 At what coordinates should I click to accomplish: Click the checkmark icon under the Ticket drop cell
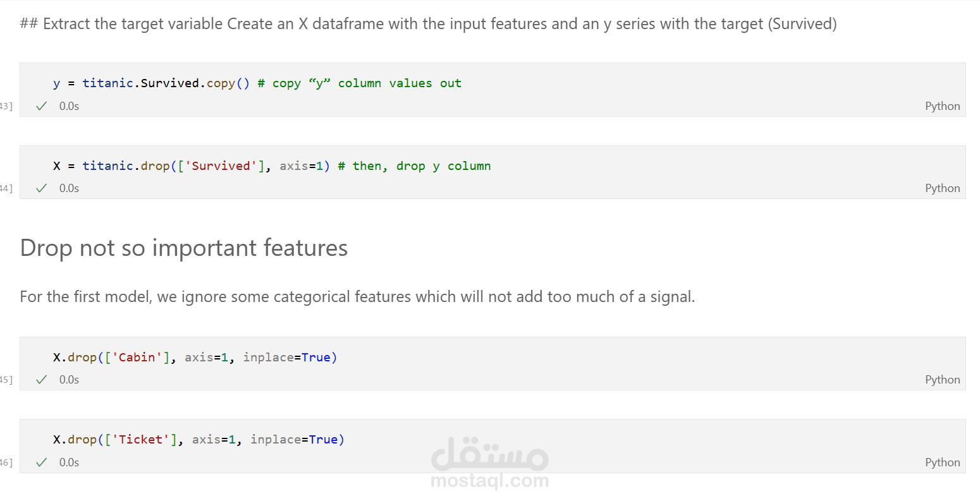point(42,462)
